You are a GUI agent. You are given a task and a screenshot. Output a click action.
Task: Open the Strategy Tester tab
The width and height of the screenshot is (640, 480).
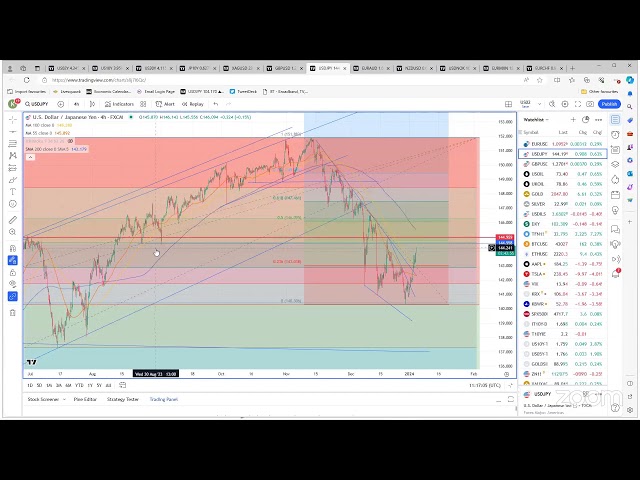pyautogui.click(x=124, y=399)
